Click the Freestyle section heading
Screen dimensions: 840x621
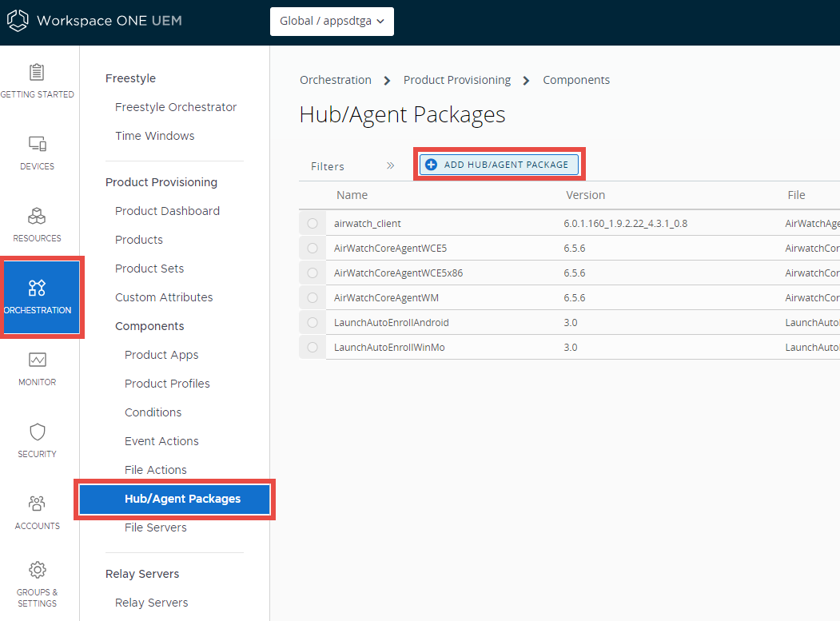[x=131, y=78]
